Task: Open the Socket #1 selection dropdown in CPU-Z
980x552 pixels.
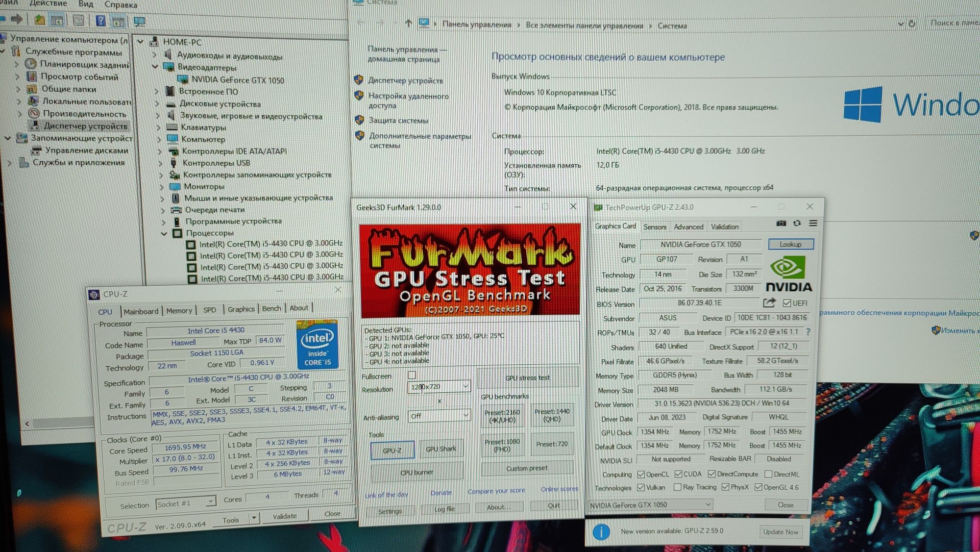Action: pyautogui.click(x=186, y=503)
